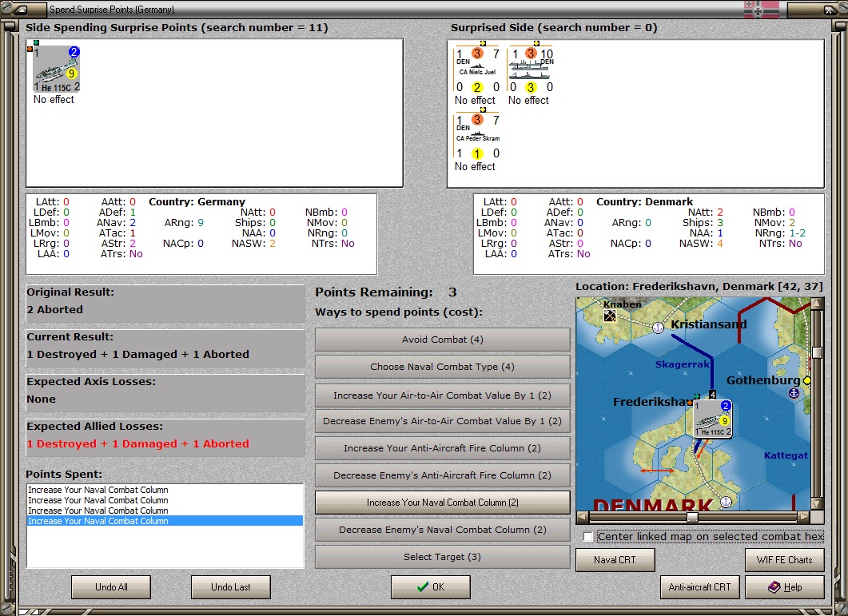Viewport: 848px width, 616px height.
Task: Decrease Enemy's Air-to-Air Combat Value By 1
Action: click(443, 421)
